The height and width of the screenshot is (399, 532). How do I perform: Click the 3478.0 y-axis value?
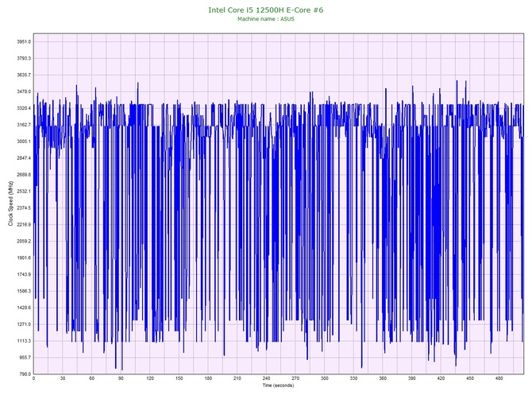coord(24,91)
